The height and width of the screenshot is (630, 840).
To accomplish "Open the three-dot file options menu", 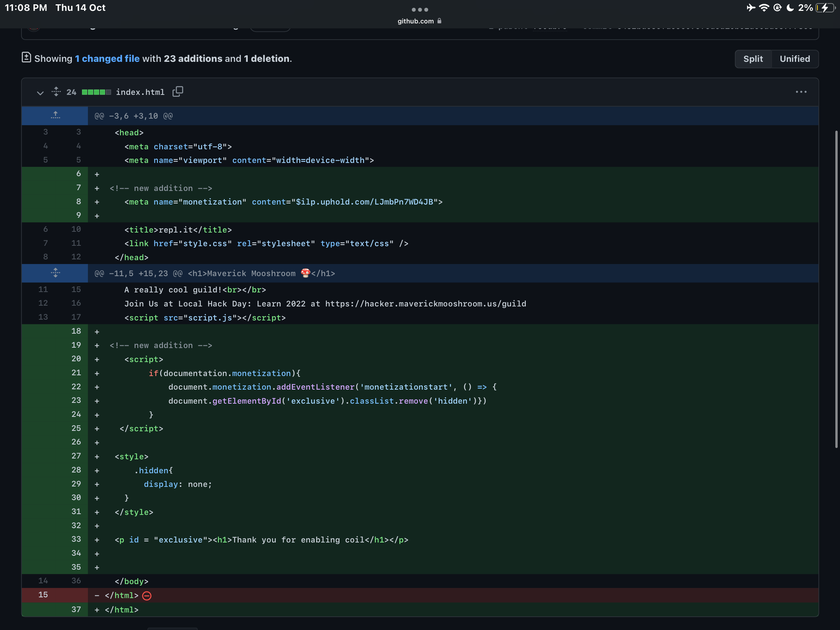I will tap(801, 92).
